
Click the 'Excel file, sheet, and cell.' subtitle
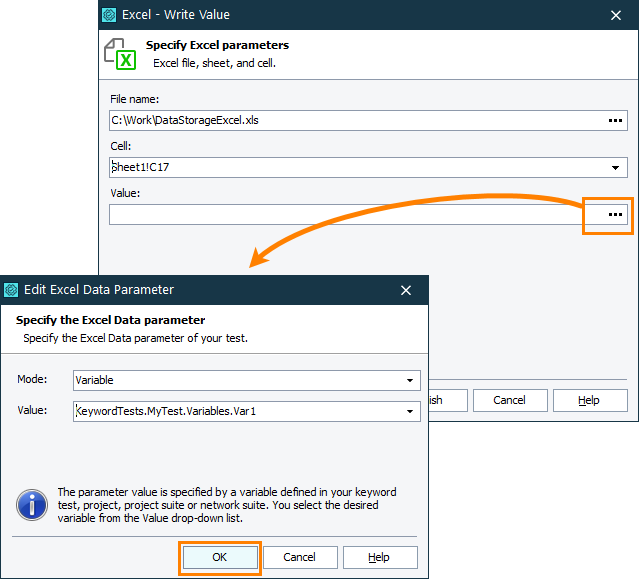[x=214, y=64]
